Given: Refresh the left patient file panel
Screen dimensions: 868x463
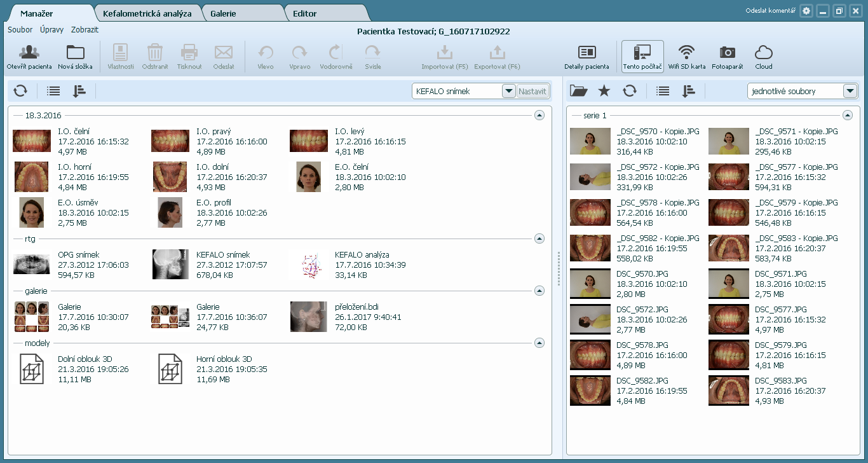Looking at the screenshot, I should click(20, 91).
